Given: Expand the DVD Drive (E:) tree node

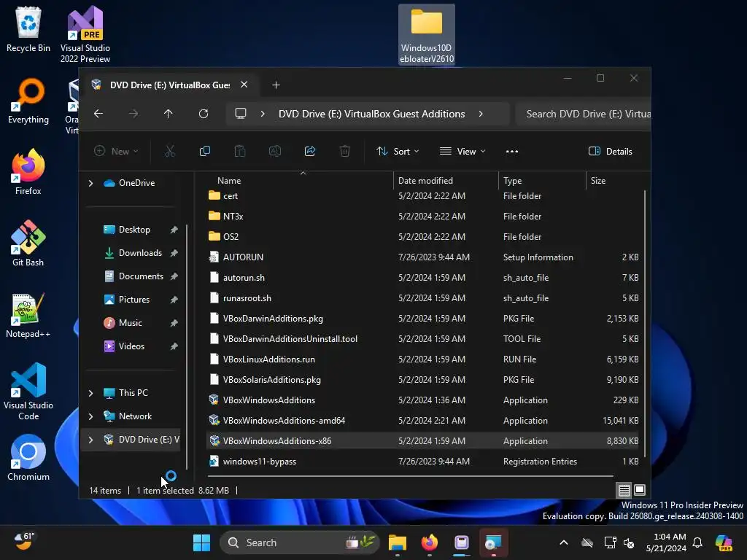Looking at the screenshot, I should coord(90,440).
